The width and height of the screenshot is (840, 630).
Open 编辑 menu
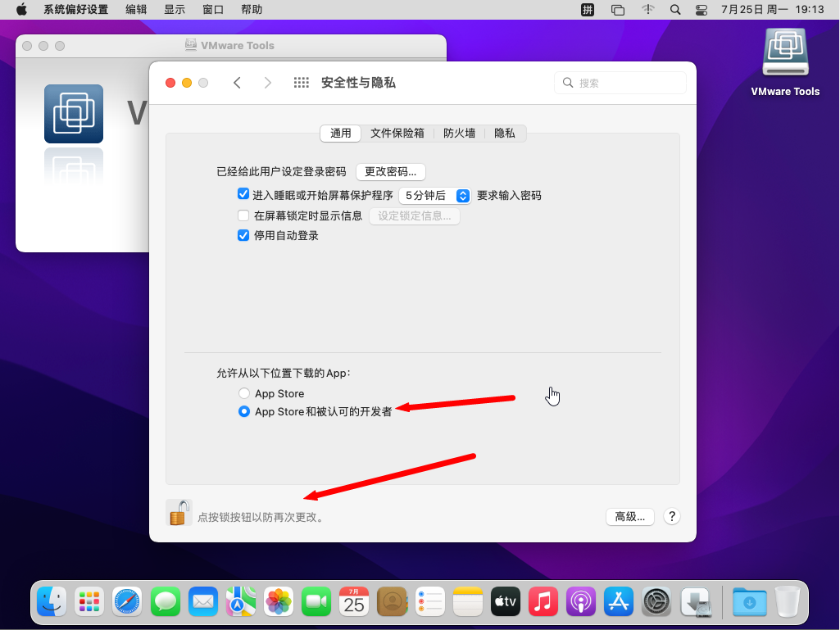[135, 10]
